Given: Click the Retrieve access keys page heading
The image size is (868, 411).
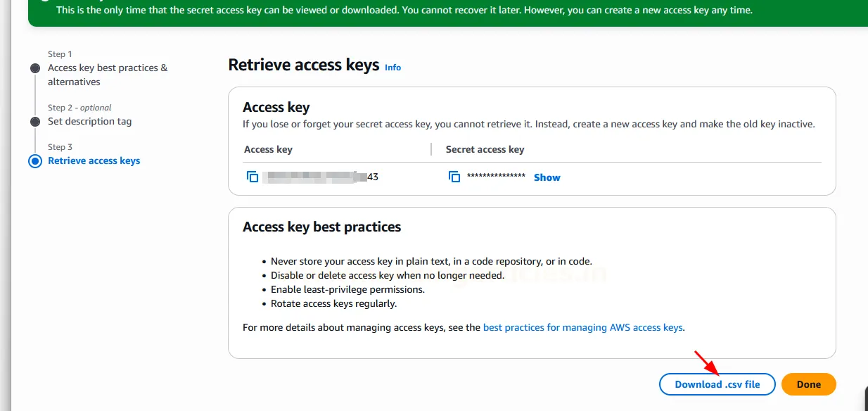Looking at the screenshot, I should (304, 65).
